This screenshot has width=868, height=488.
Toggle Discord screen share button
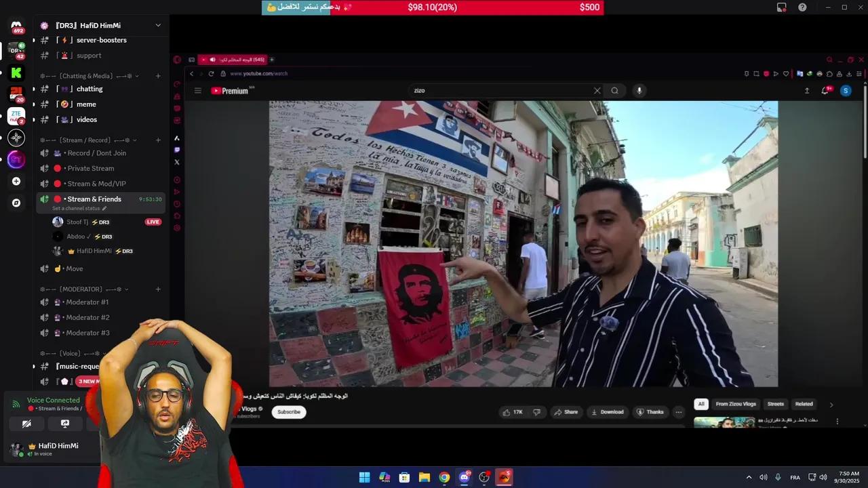tap(64, 424)
